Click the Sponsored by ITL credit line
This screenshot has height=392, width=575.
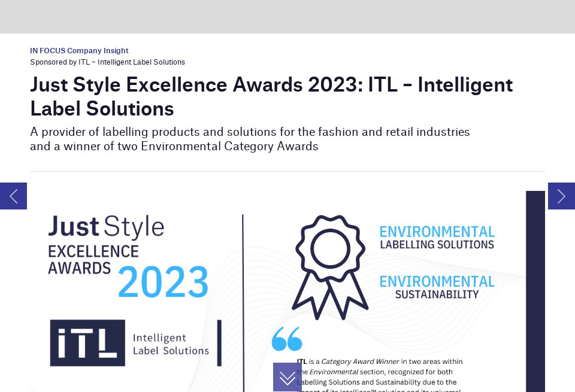coord(107,62)
